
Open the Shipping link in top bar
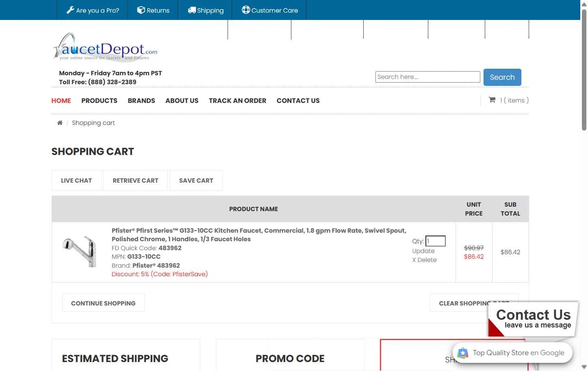(206, 10)
